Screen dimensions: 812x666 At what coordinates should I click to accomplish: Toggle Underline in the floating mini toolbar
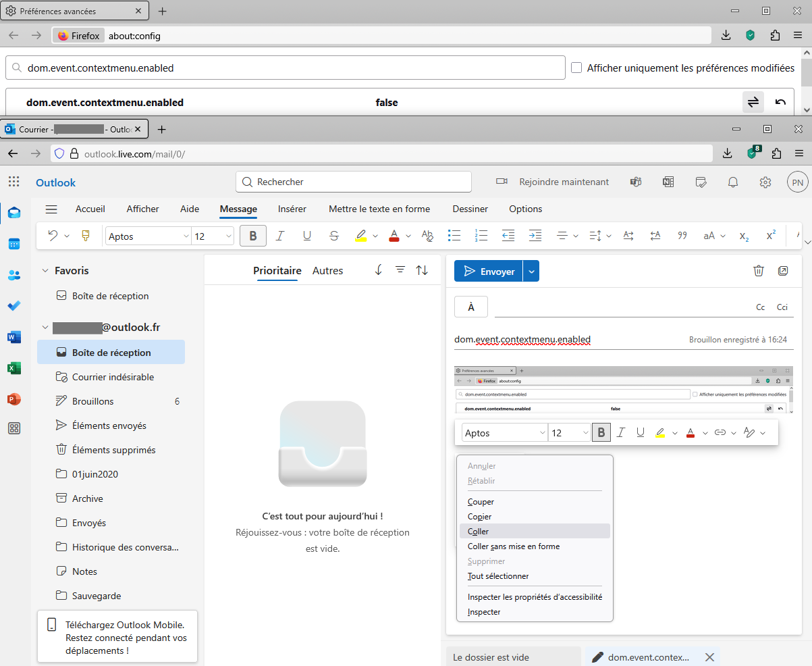641,432
